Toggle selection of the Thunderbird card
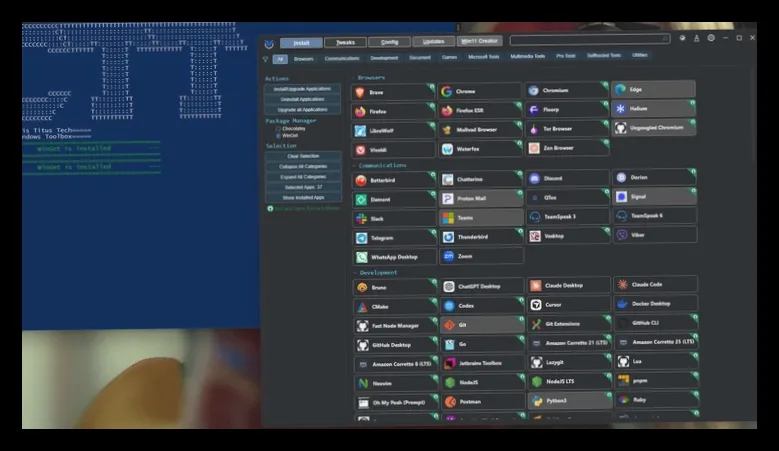Image resolution: width=779 pixels, height=451 pixels. pyautogui.click(x=481, y=237)
